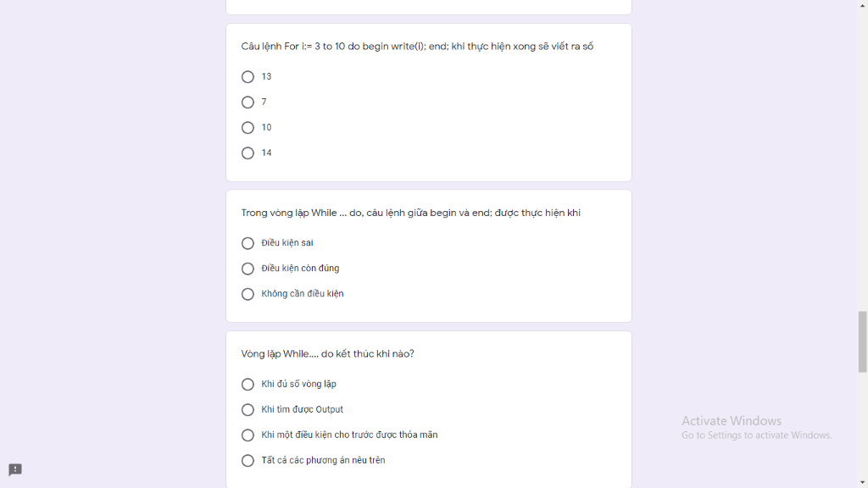Choose answer option 10
The height and width of the screenshot is (488, 868).
pyautogui.click(x=248, y=128)
